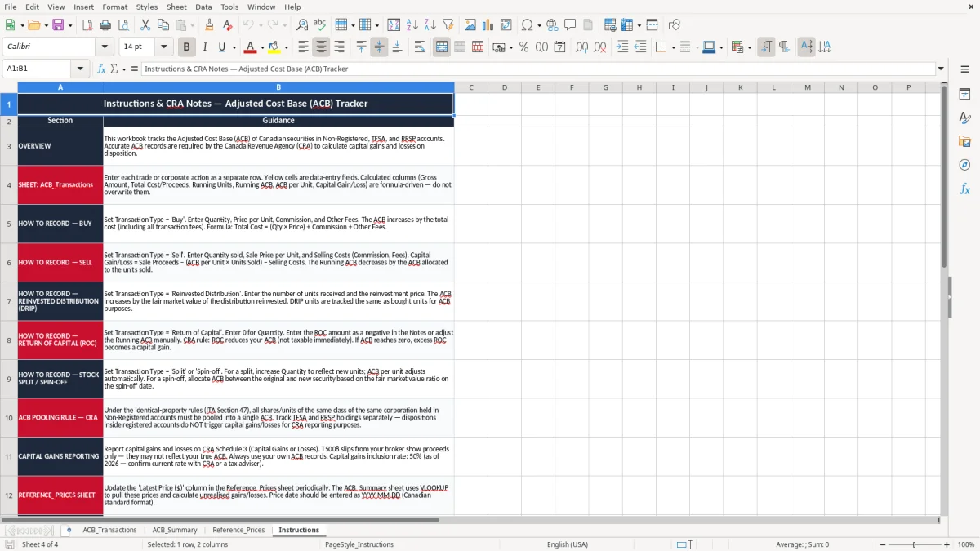Copy the selection with the Copy icon
The width and height of the screenshot is (980, 551).
163,25
